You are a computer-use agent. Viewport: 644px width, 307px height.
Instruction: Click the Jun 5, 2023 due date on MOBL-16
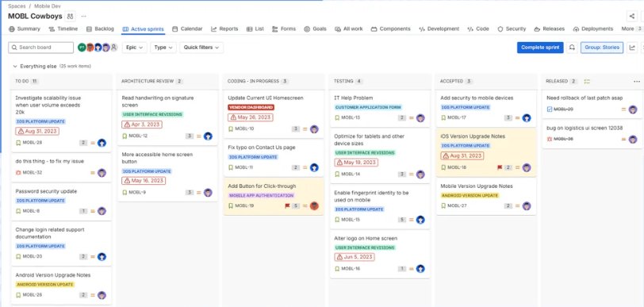coord(355,257)
